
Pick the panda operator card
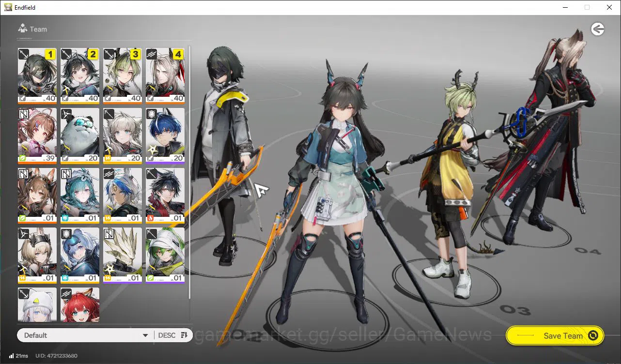pyautogui.click(x=80, y=136)
